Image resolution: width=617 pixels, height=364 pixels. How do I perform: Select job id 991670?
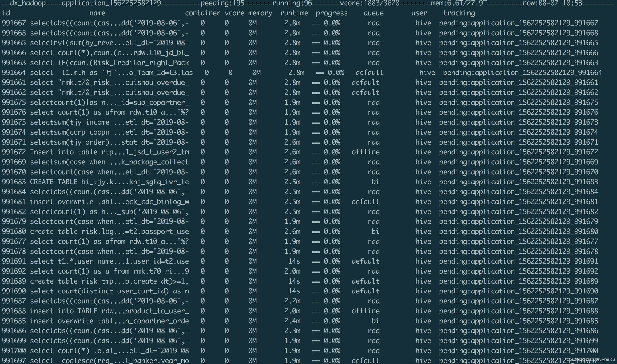coord(14,172)
